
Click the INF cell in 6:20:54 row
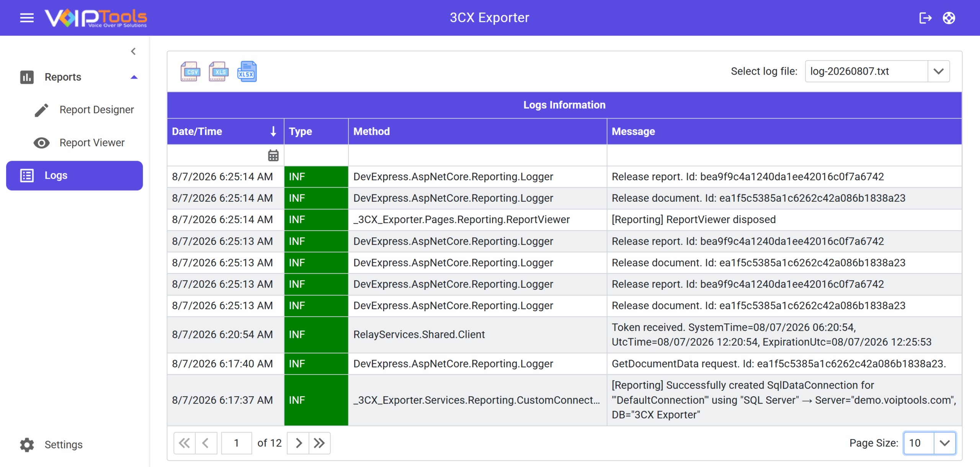(x=316, y=335)
